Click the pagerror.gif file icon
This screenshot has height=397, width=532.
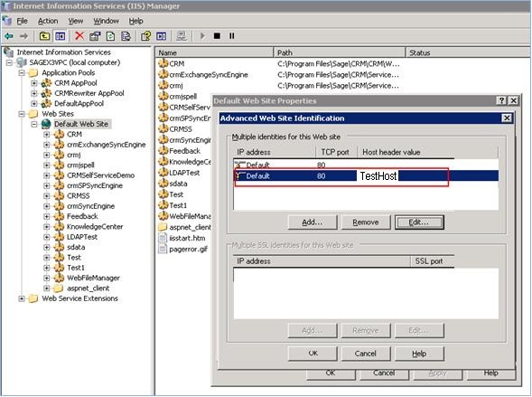coord(163,249)
